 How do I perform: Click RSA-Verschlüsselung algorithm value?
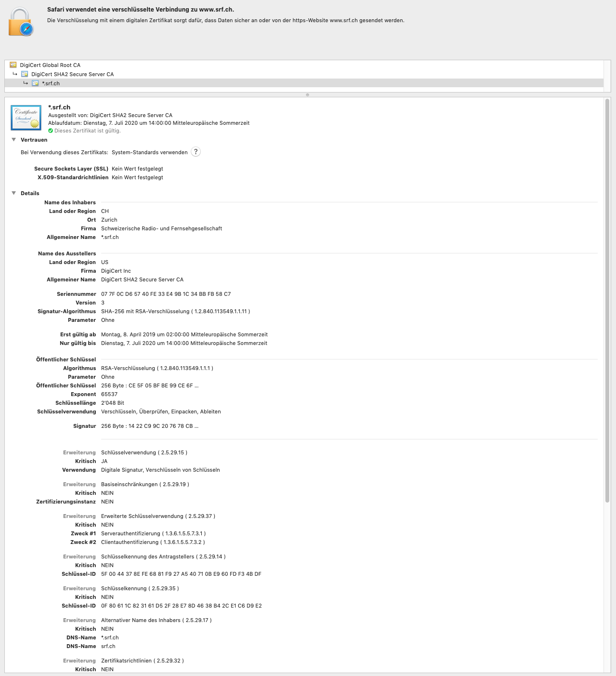[157, 368]
